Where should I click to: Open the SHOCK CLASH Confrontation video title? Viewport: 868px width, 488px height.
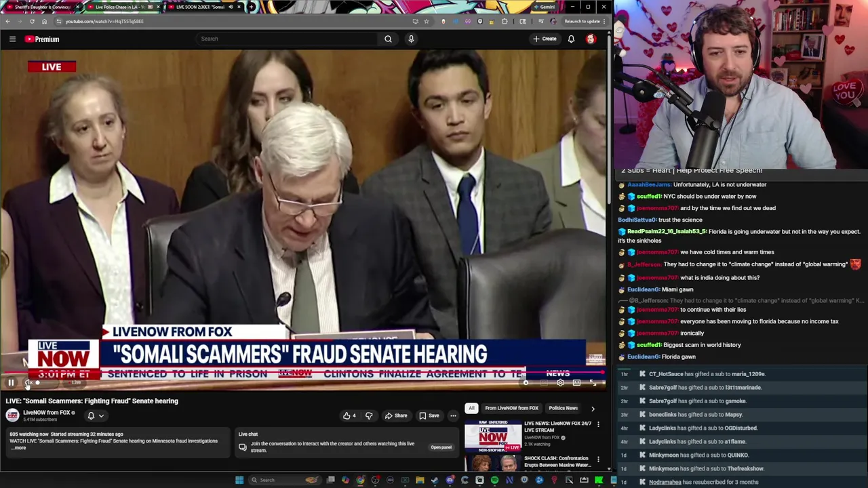click(x=557, y=462)
